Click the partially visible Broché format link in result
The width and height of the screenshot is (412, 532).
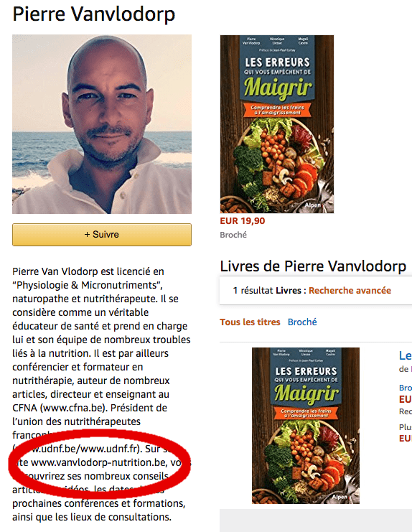(406, 388)
